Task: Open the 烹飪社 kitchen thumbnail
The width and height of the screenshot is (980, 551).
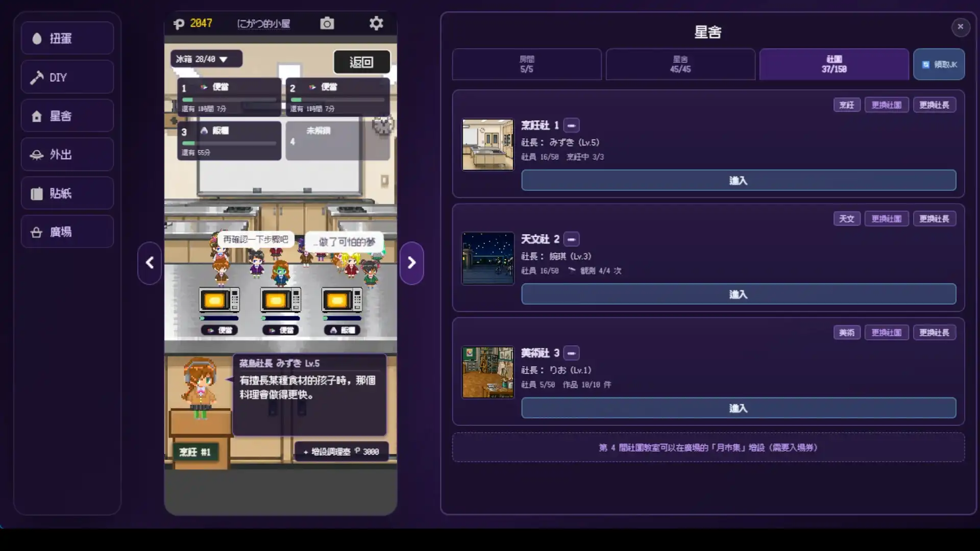Action: pyautogui.click(x=488, y=145)
